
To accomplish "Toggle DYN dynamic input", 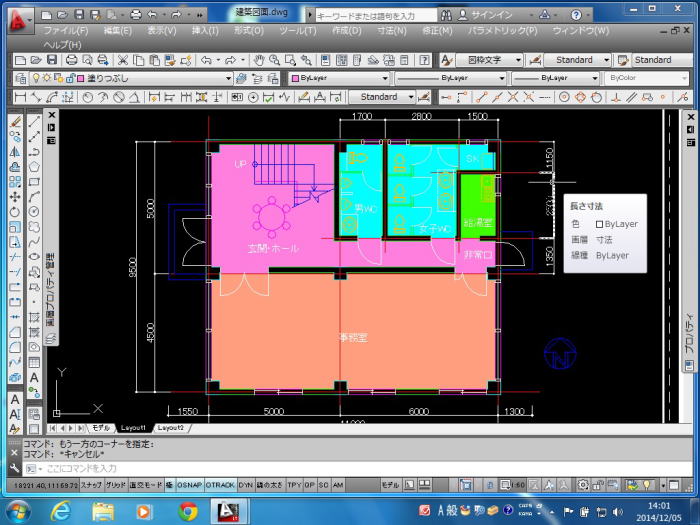I will click(245, 485).
